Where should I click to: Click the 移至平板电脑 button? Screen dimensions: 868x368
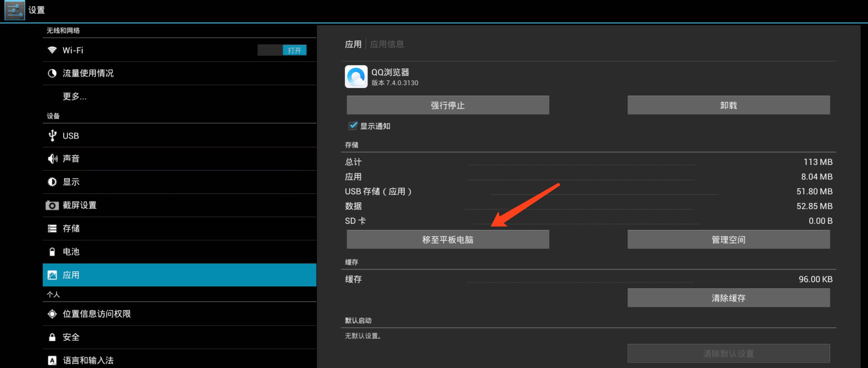(448, 239)
